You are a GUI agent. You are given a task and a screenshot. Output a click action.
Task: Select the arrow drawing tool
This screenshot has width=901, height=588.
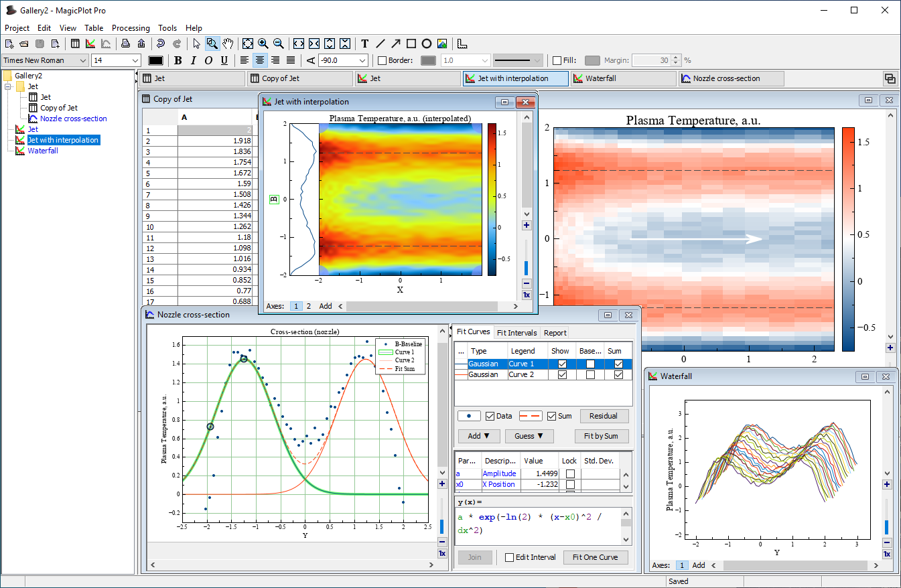[396, 44]
